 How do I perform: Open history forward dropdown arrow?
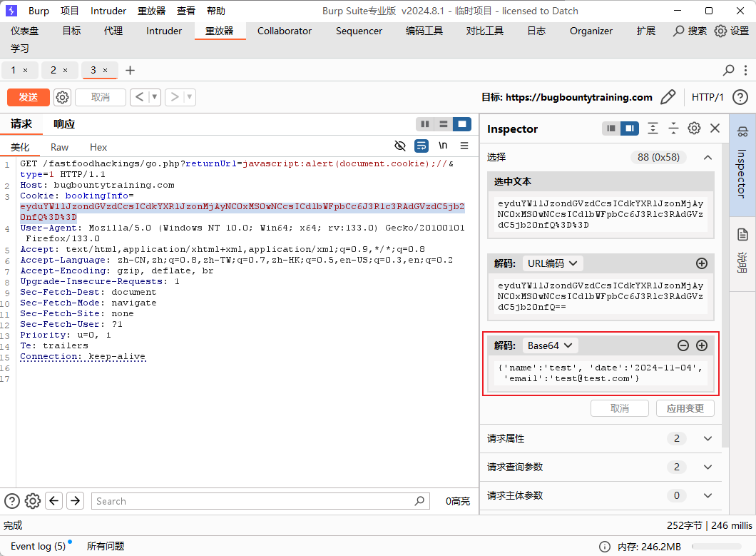pos(190,97)
